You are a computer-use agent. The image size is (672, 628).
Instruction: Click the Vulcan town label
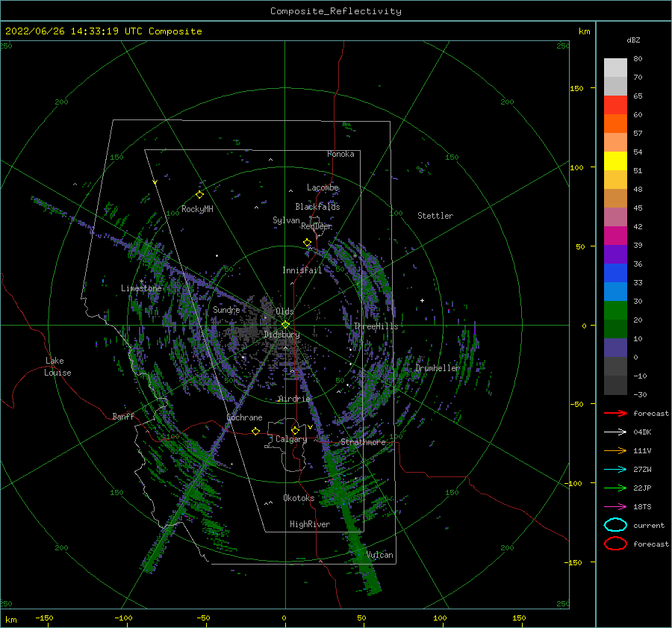pyautogui.click(x=380, y=555)
